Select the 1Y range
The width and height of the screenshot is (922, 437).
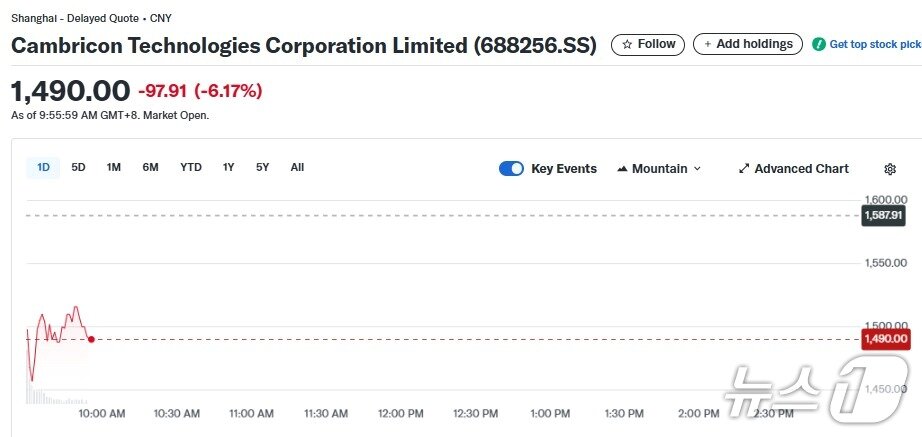[x=229, y=167]
